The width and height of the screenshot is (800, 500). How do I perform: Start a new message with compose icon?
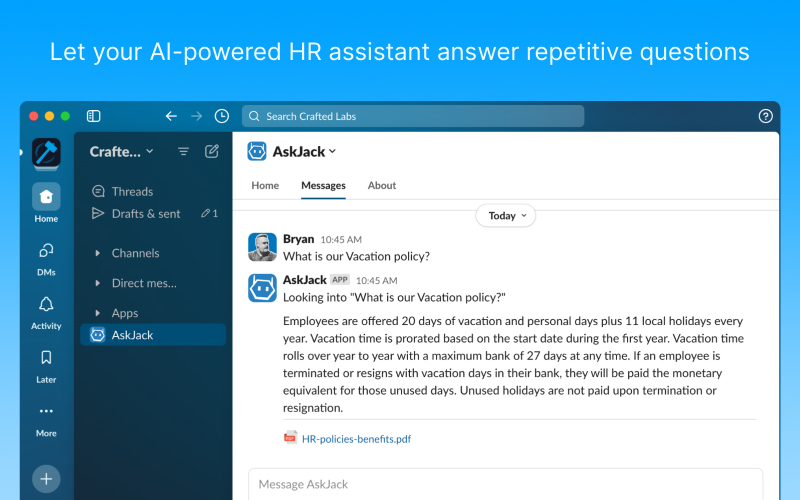212,151
